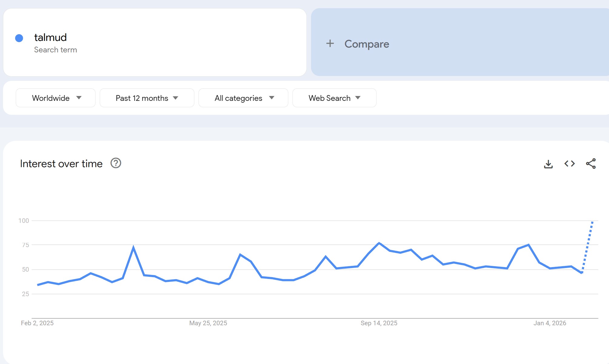Screen dimensions: 609x364
Task: Click the blue dot next to talmud
Action: 19,38
